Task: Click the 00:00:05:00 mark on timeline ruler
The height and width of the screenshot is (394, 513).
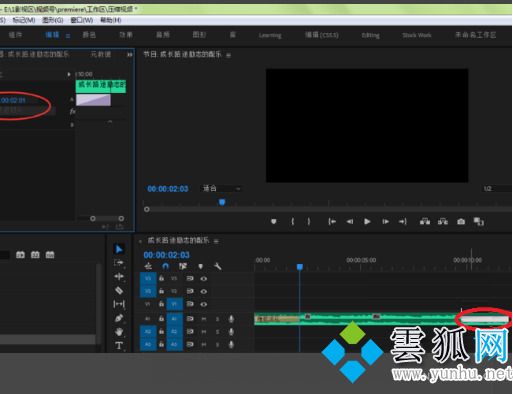Action: click(361, 260)
